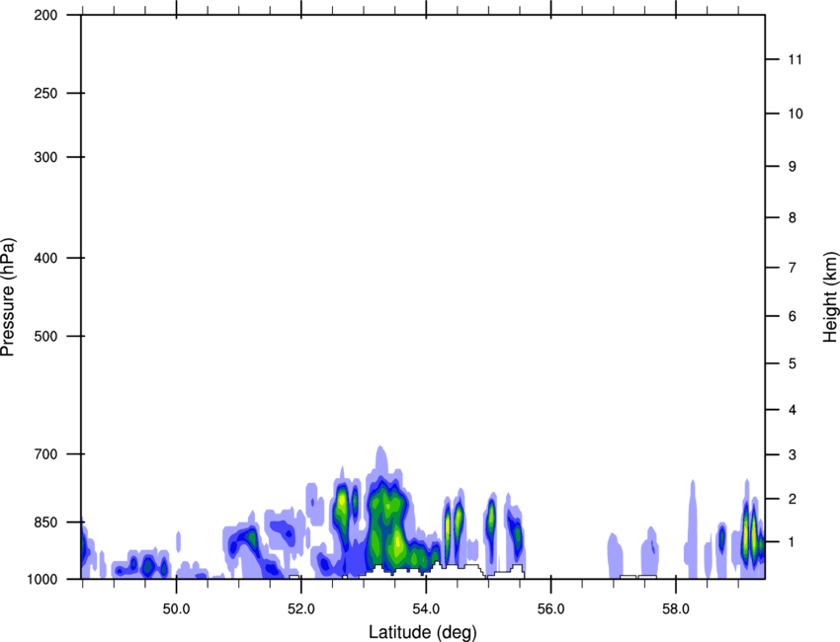Click the 'Latitude (deg)' axis title
Viewport: 840px width, 642px height.
pyautogui.click(x=423, y=632)
